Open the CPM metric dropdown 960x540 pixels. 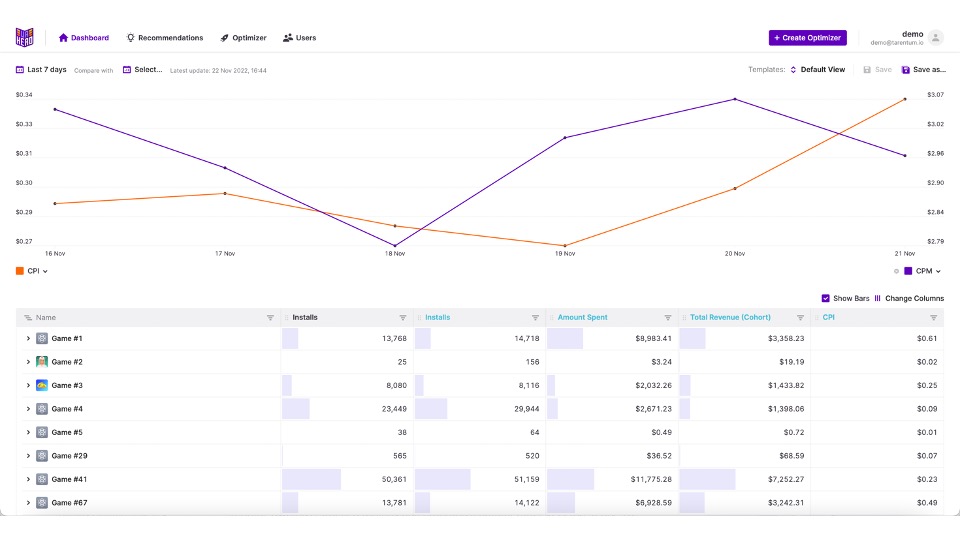[928, 271]
